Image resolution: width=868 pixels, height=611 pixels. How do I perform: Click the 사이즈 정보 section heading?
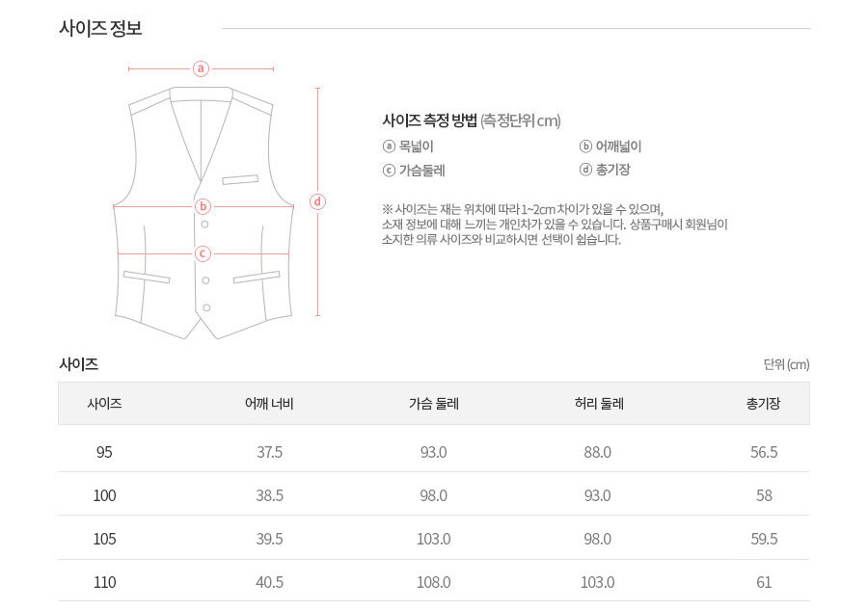(100, 28)
